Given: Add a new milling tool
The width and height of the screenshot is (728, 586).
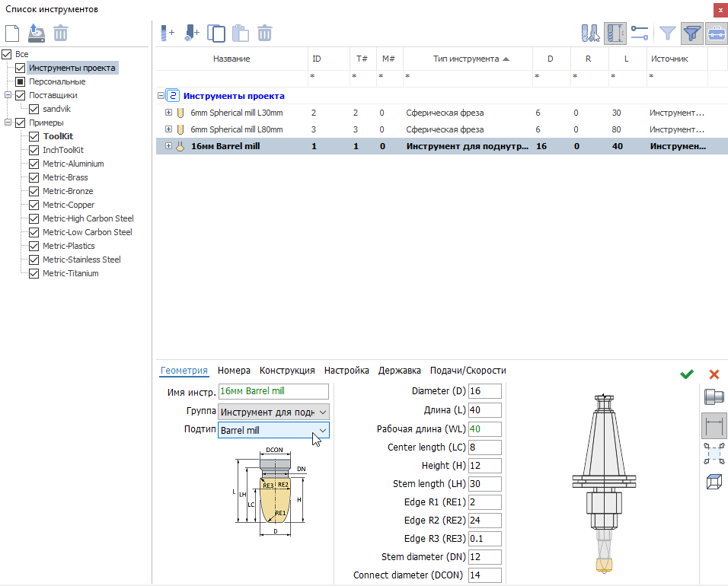Looking at the screenshot, I should pyautogui.click(x=168, y=33).
